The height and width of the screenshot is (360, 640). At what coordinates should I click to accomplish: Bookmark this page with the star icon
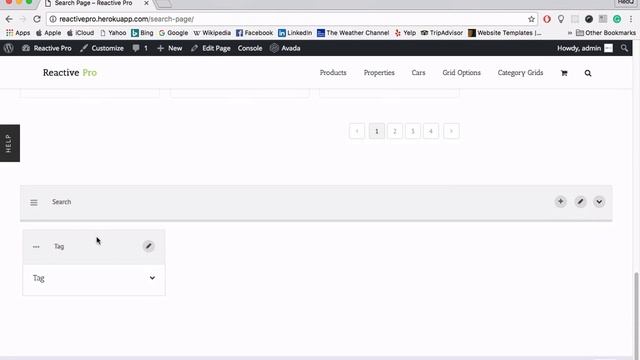531,19
